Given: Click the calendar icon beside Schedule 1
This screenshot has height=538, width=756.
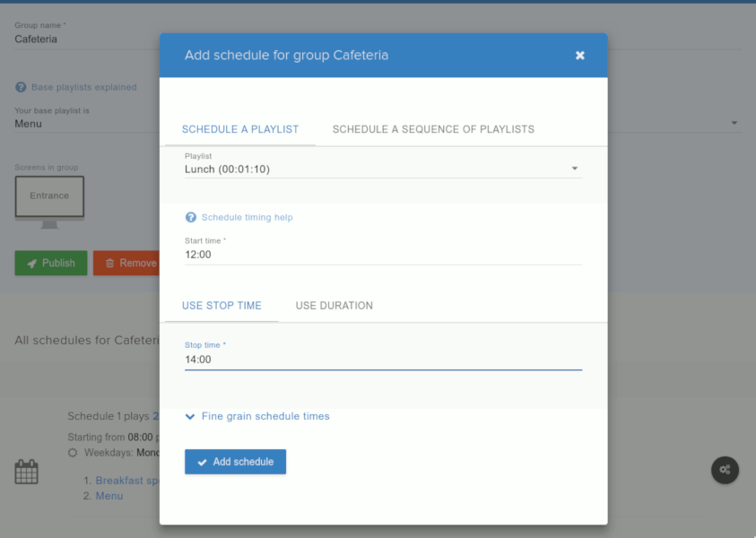Looking at the screenshot, I should tap(27, 472).
